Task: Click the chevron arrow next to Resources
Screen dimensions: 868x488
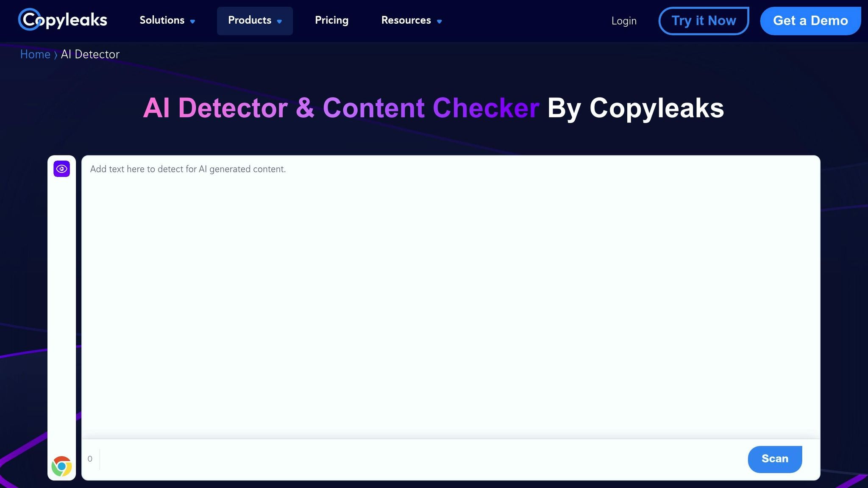Action: pos(439,22)
